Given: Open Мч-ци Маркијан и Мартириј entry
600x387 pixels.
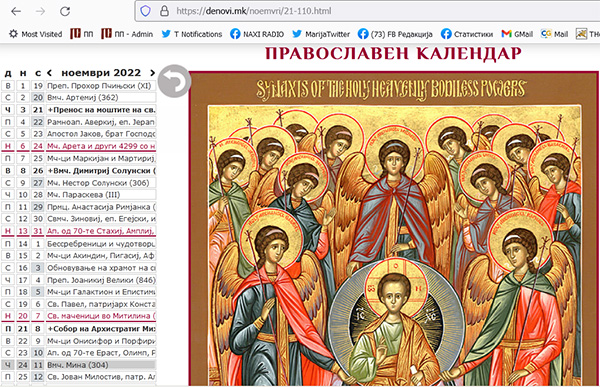Looking at the screenshot, I should pos(101,158).
